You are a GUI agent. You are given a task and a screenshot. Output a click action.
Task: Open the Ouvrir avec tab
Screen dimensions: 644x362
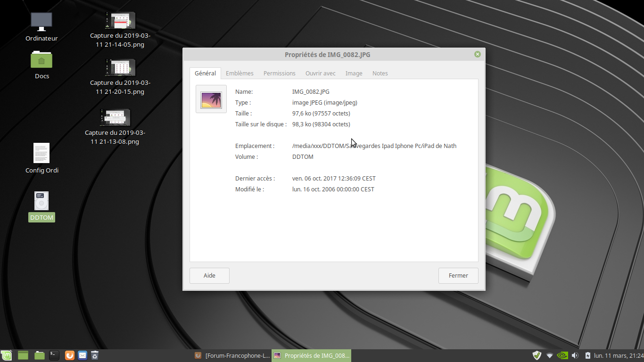click(321, 74)
